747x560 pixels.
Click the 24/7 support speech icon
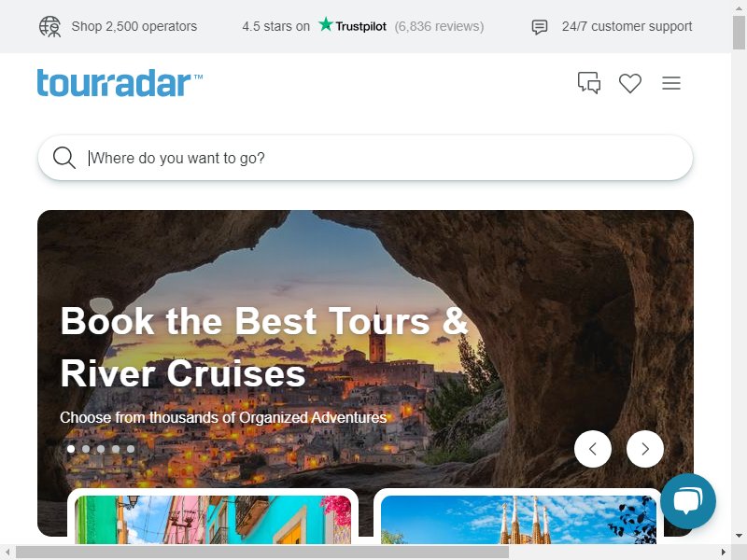[540, 27]
